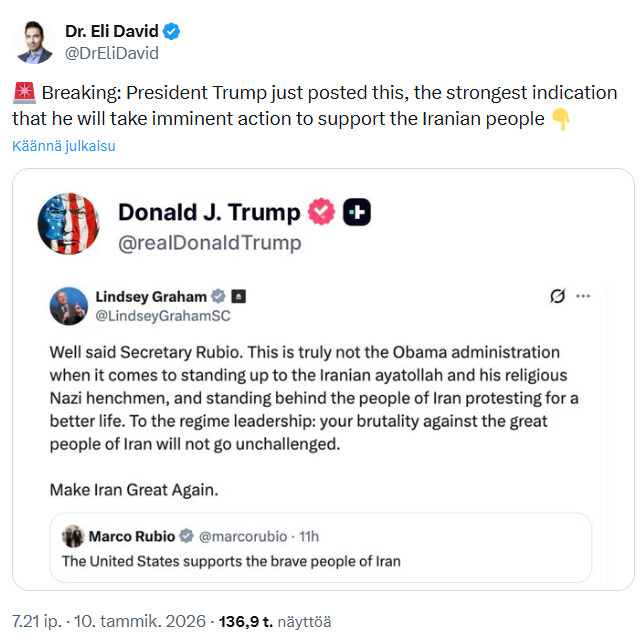Open the three-dot more menu on Graham's post
This screenshot has height=643, width=644.
coord(584,296)
